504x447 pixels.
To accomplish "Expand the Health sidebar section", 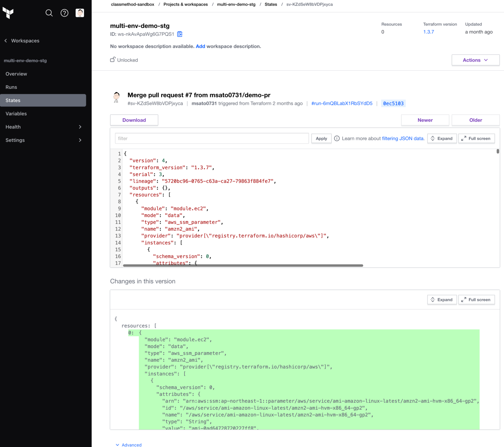I will [x=43, y=127].
